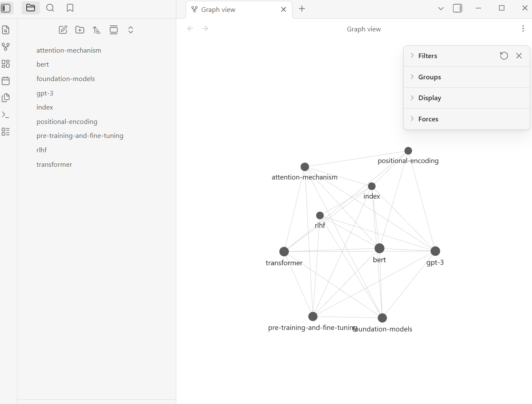Click the foundation-models graph node
The height and width of the screenshot is (404, 532).
pyautogui.click(x=382, y=318)
